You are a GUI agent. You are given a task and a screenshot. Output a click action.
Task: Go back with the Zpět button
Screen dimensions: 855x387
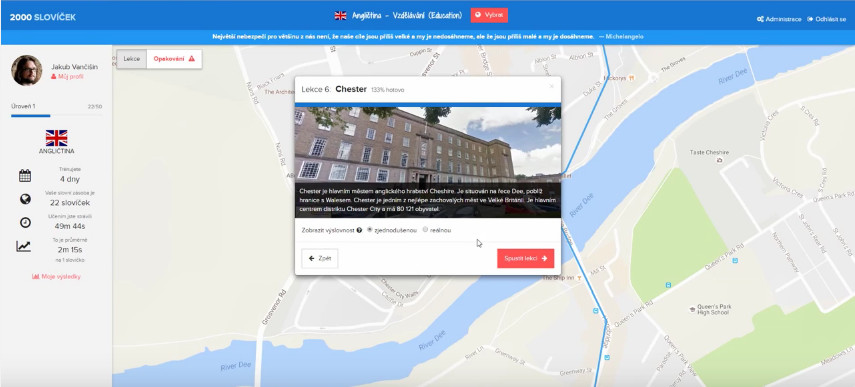(320, 258)
